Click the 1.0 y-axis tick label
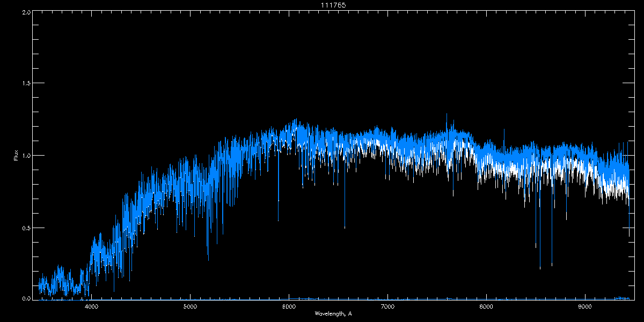The width and height of the screenshot is (644, 322). point(25,156)
